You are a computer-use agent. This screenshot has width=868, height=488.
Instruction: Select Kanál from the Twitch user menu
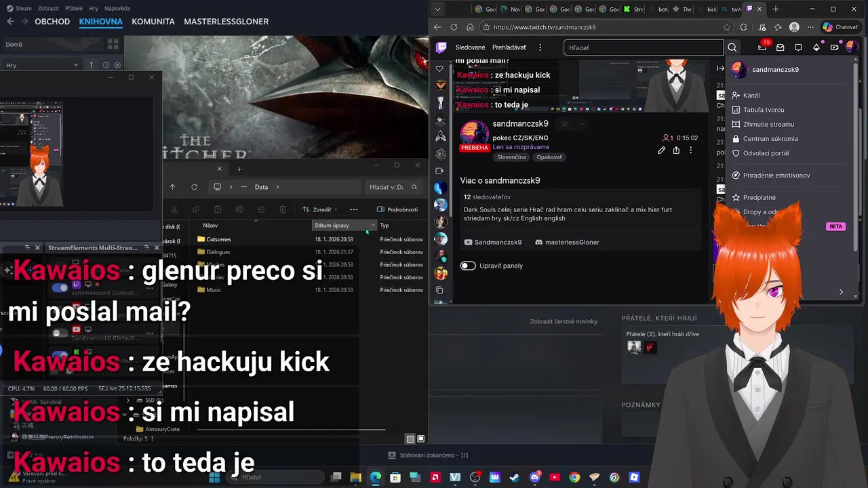click(751, 96)
